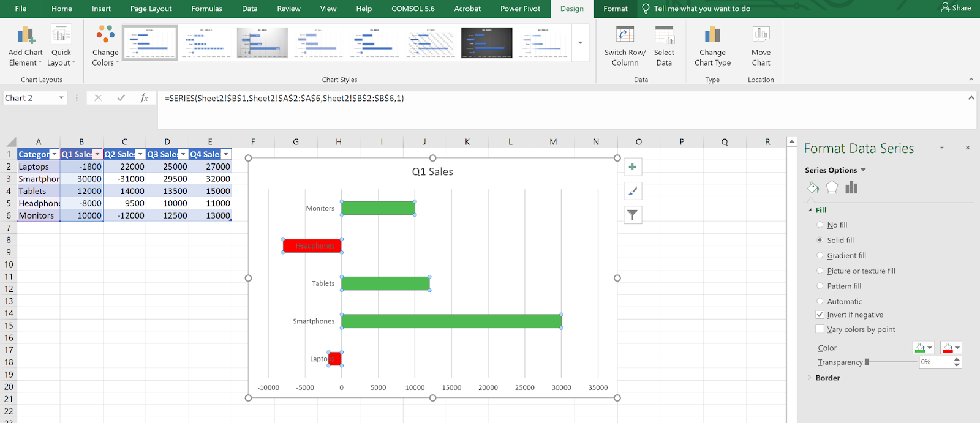Click the formula bar enter checkmark icon
This screenshot has height=423, width=980.
121,98
